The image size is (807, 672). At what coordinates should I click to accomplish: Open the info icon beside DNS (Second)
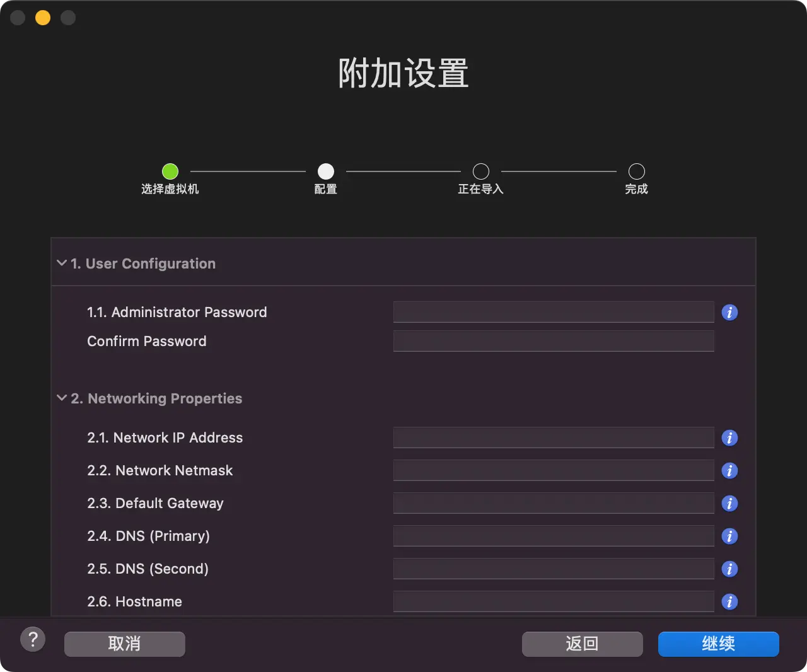(729, 569)
